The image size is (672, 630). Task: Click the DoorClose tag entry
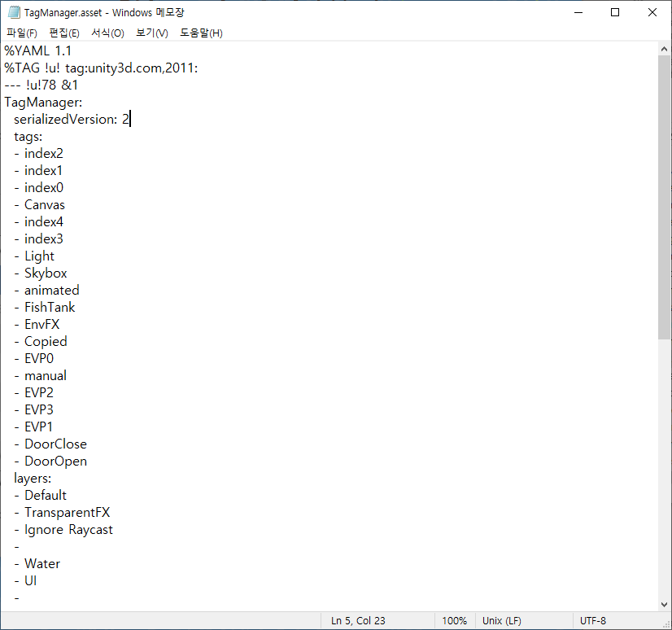[50, 444]
